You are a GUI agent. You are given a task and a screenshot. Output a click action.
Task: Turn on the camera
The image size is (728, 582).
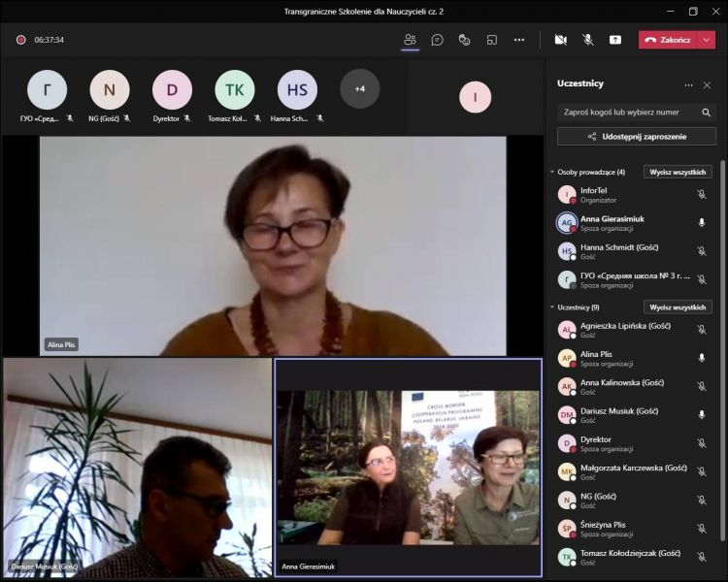click(560, 40)
